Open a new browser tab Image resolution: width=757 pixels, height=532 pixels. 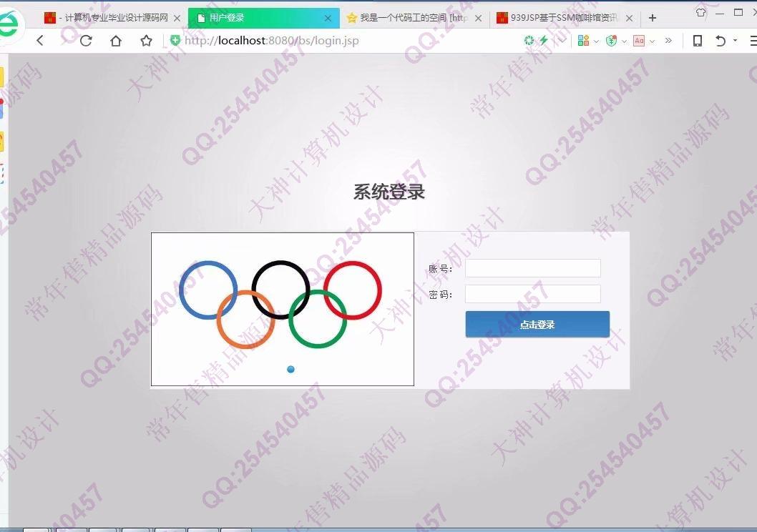(653, 18)
